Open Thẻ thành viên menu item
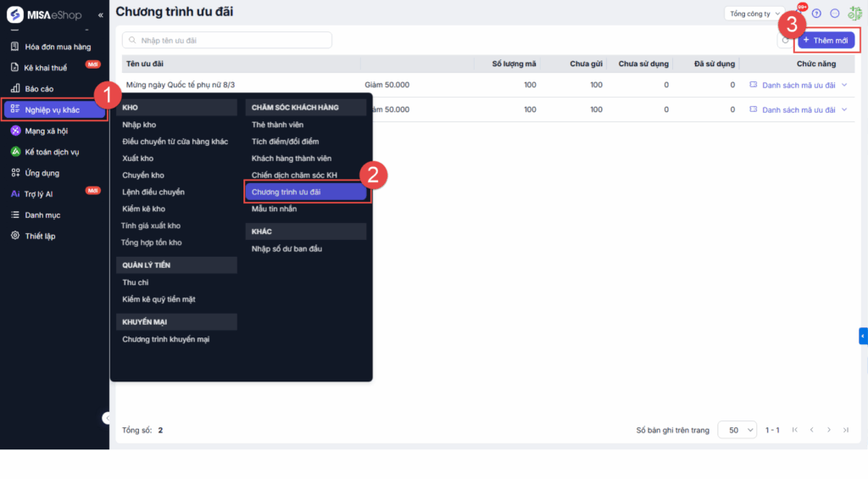This screenshot has height=479, width=868. click(x=277, y=125)
